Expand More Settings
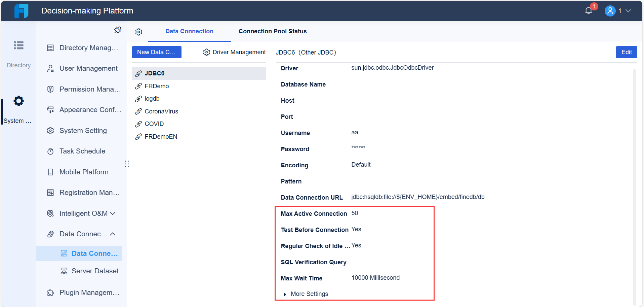 point(306,294)
